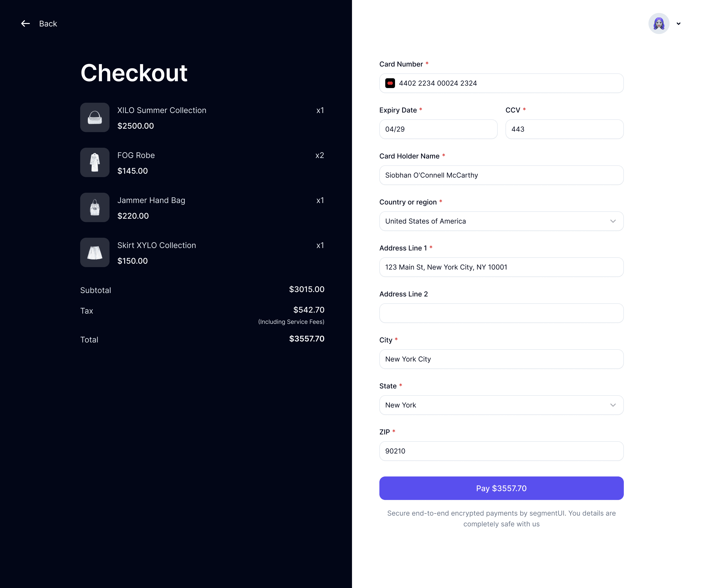Focus the City input field
The height and width of the screenshot is (588, 704).
(x=501, y=359)
